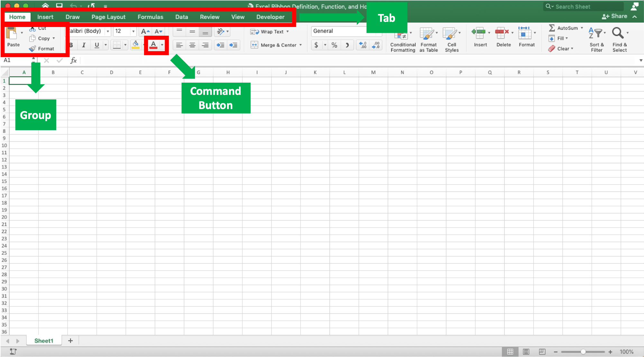Click the Orientation text angle icon
This screenshot has height=357, width=644.
click(x=220, y=31)
